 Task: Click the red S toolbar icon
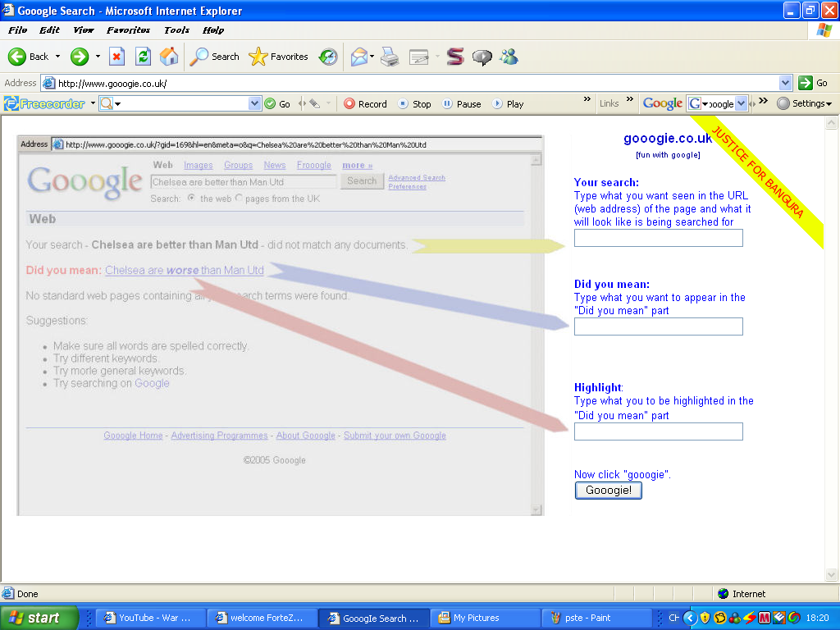click(x=454, y=57)
